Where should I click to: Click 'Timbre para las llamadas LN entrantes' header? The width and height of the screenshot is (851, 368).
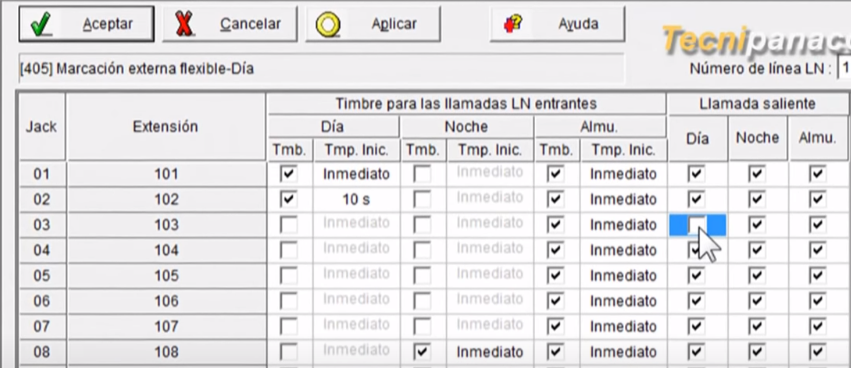(466, 104)
